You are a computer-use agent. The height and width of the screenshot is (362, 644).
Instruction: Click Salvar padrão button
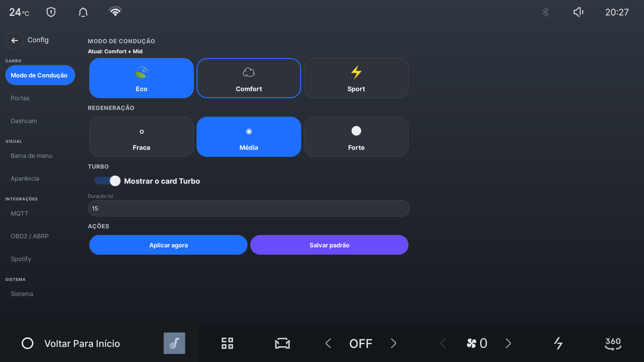tap(329, 245)
